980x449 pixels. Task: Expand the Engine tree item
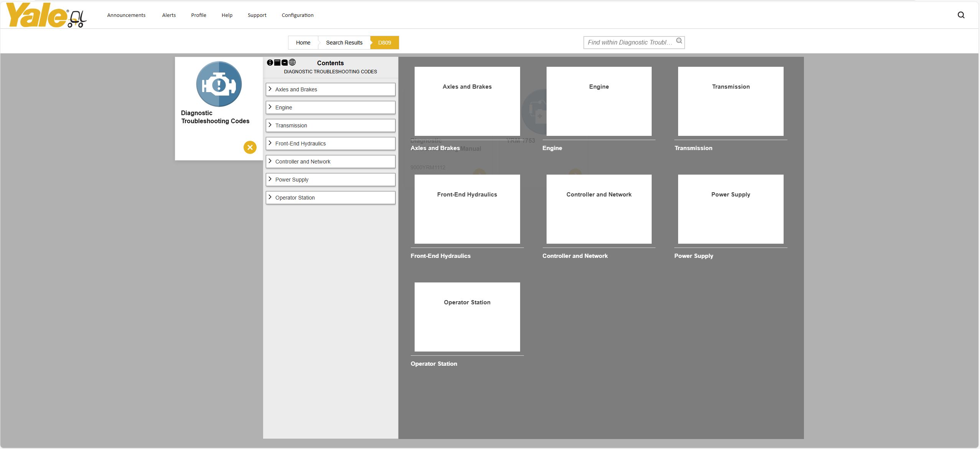(270, 107)
